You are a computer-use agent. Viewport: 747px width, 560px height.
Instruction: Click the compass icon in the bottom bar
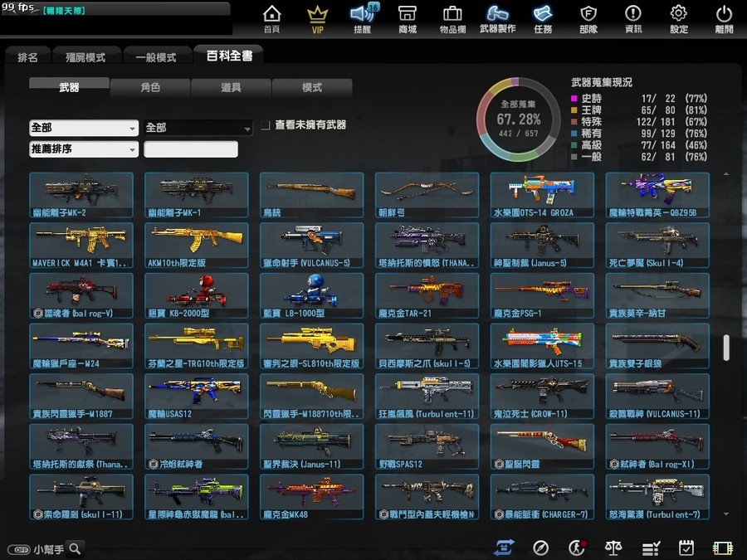pos(540,548)
